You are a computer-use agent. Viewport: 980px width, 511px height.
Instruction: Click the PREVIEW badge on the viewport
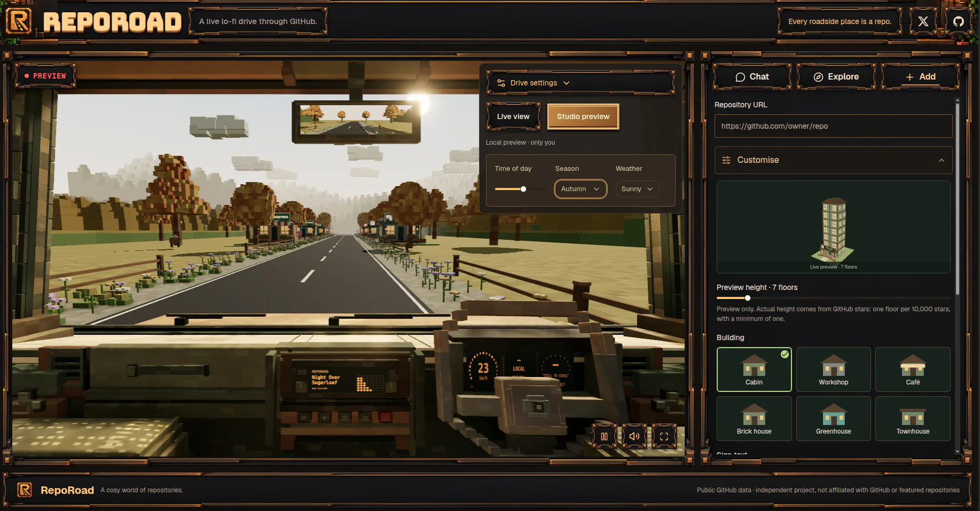pyautogui.click(x=45, y=76)
